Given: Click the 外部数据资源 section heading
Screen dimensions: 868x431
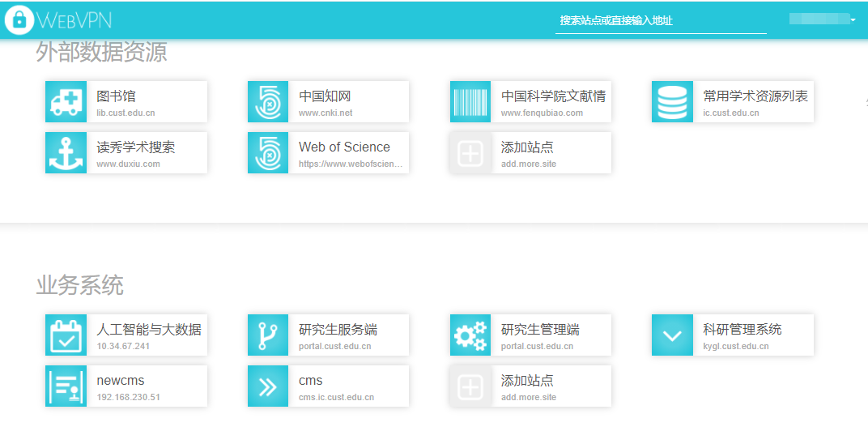Looking at the screenshot, I should [101, 53].
